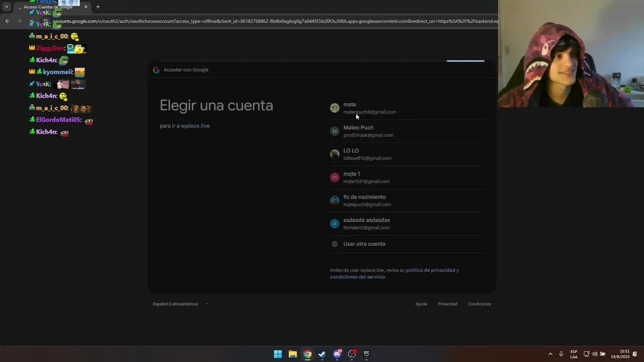Image resolution: width=644 pixels, height=362 pixels.
Task: Open the clock showing 10:51
Action: pyautogui.click(x=620, y=354)
